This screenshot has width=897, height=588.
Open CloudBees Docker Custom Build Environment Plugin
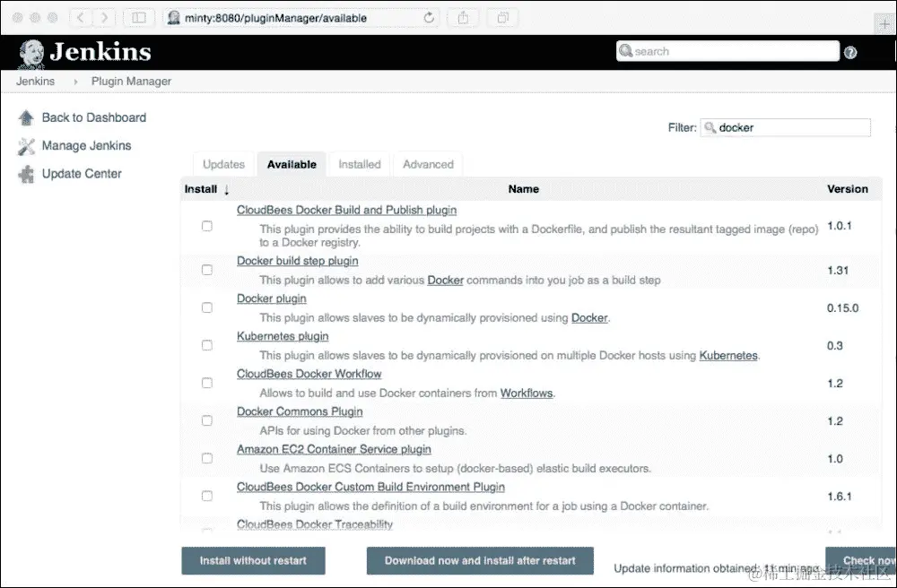point(370,488)
